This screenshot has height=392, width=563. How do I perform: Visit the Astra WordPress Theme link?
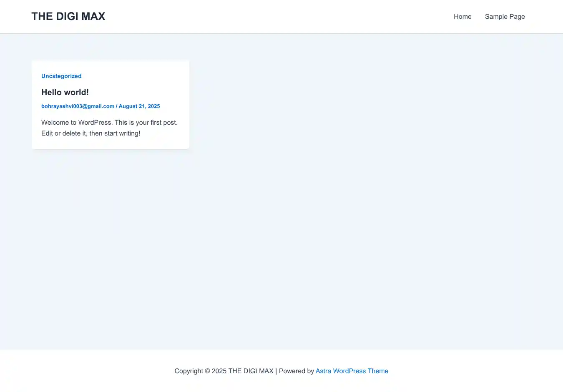(x=352, y=371)
